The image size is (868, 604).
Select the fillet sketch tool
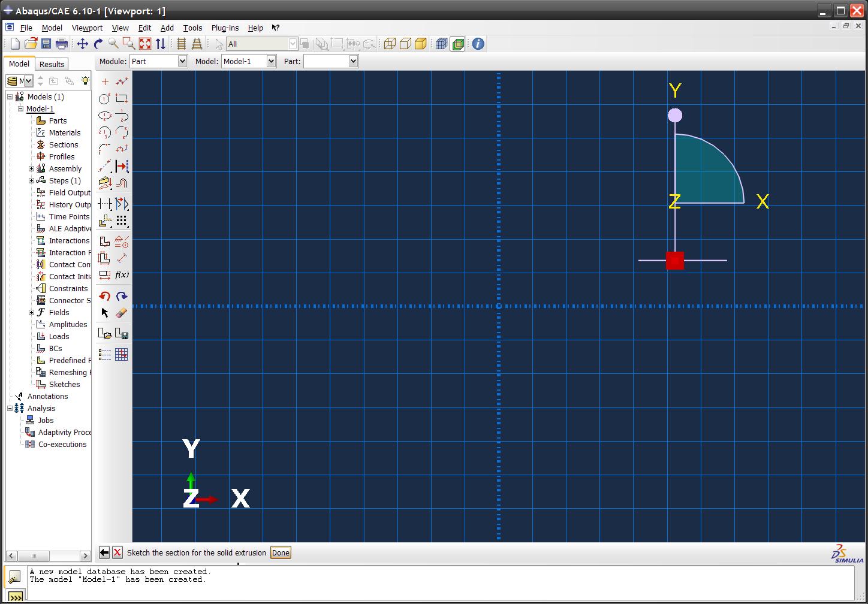pyautogui.click(x=105, y=149)
